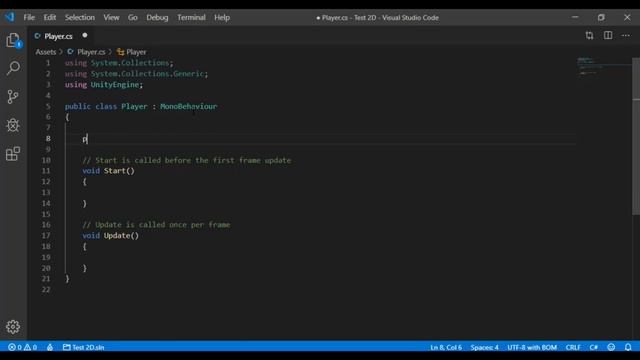Screen dimensions: 640x360
Task: Open the Help menu
Action: pos(222,18)
